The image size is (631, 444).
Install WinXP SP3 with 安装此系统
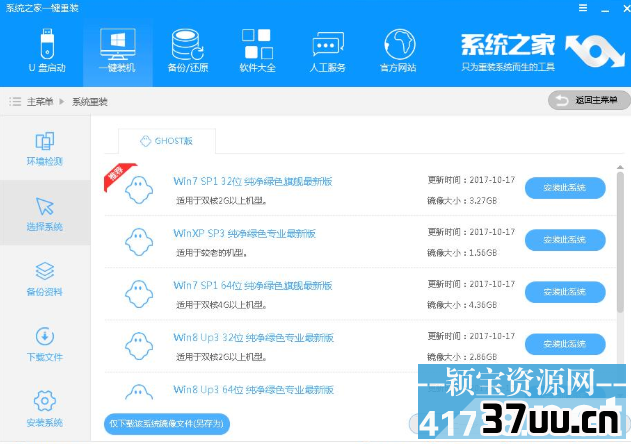pos(565,240)
